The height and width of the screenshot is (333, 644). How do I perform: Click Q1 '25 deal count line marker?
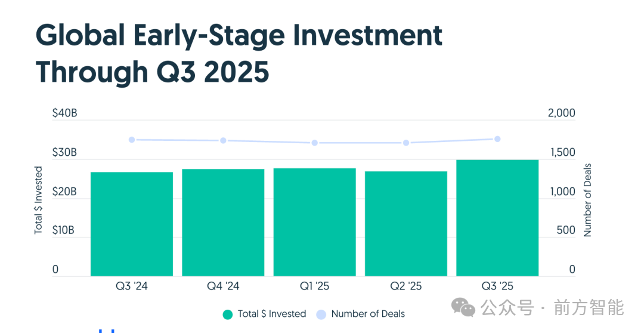coord(314,143)
